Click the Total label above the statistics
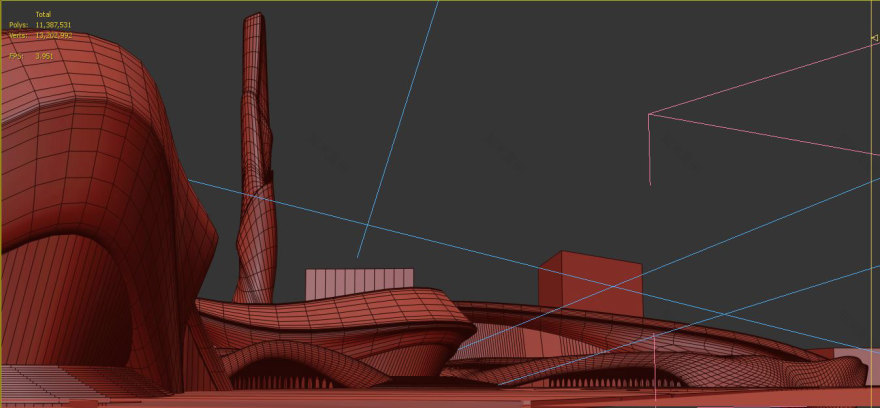This screenshot has height=408, width=880. (43, 14)
